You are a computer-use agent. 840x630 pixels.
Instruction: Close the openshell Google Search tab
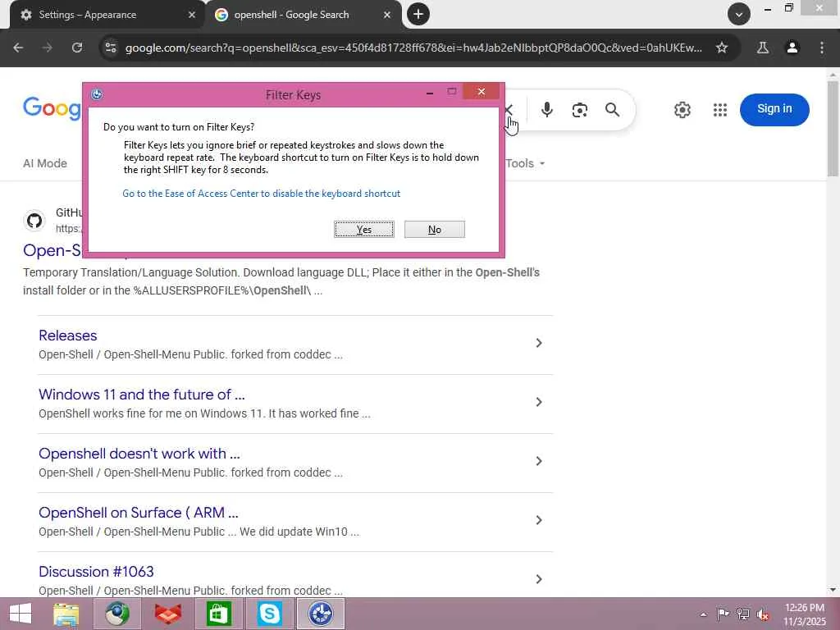(387, 15)
